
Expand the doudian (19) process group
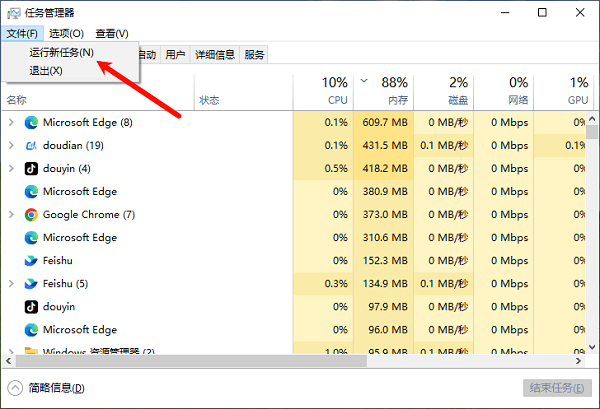point(11,145)
